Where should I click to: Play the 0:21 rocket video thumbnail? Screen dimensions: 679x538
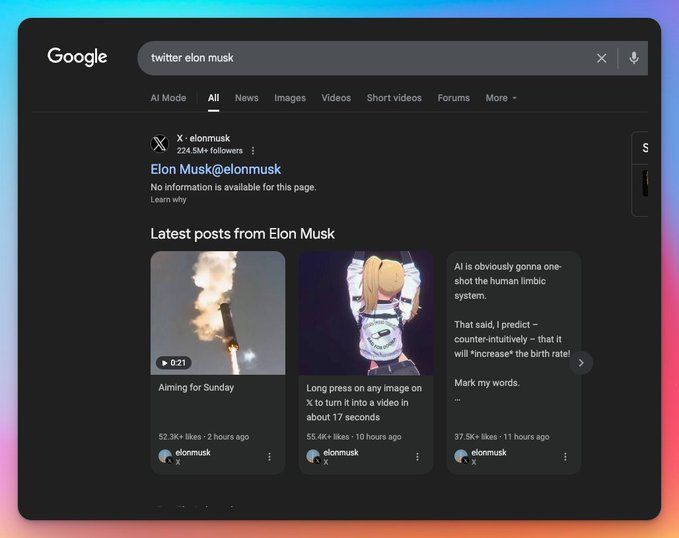[x=218, y=313]
